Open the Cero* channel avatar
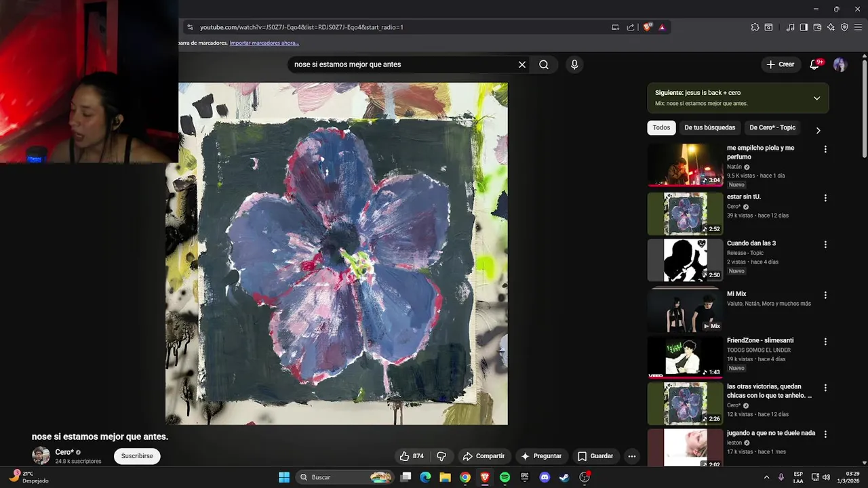The width and height of the screenshot is (868, 488). pyautogui.click(x=41, y=455)
